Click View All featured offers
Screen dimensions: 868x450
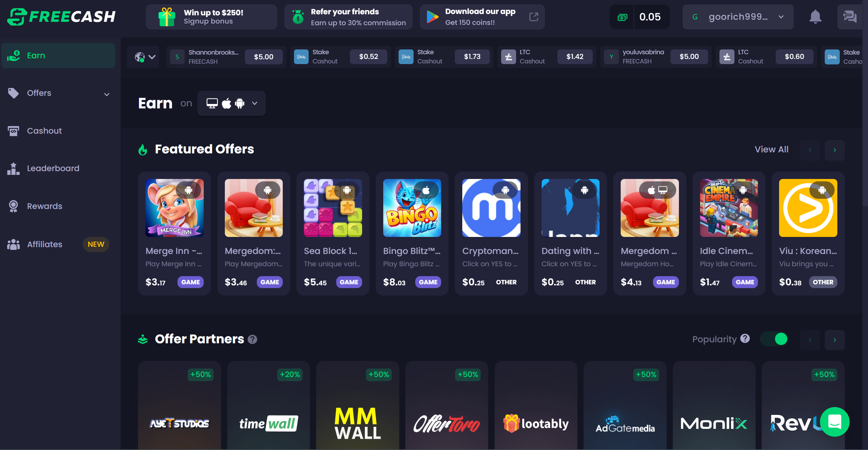pyautogui.click(x=772, y=149)
